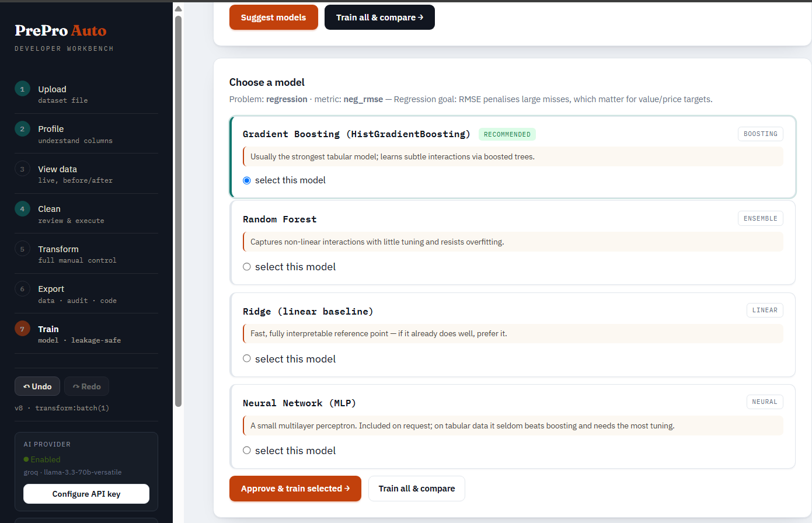
Task: Open the View data step
Action: click(86, 174)
